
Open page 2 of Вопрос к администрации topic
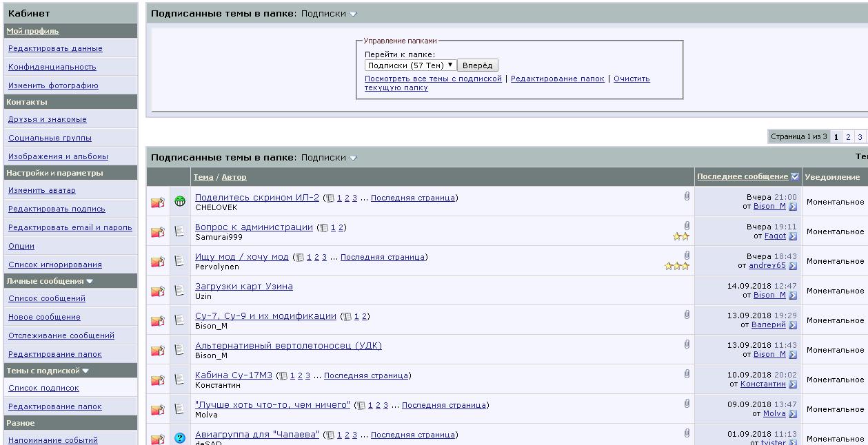[341, 227]
